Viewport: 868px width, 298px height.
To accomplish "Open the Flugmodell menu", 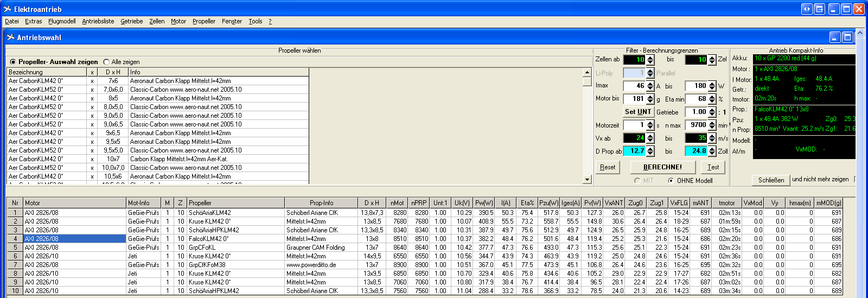I will 62,21.
